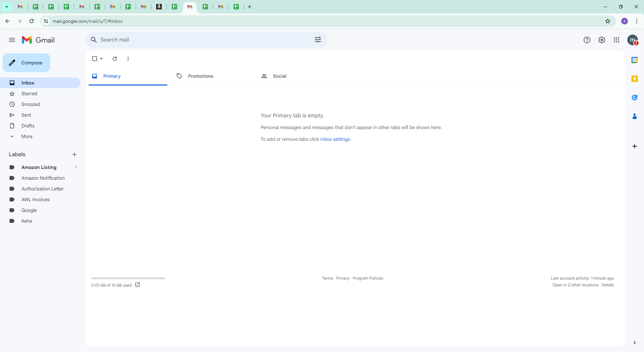Click the Gmail logo
The image size is (644, 352).
tap(38, 40)
